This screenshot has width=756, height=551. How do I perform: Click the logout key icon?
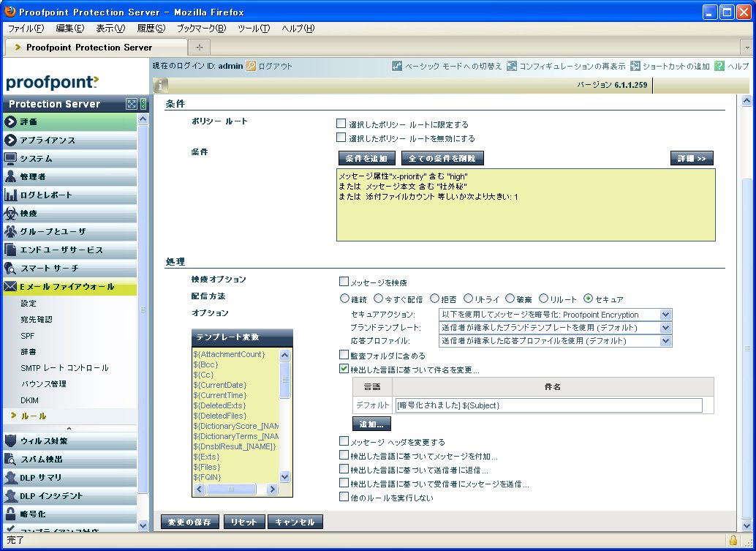[x=251, y=66]
